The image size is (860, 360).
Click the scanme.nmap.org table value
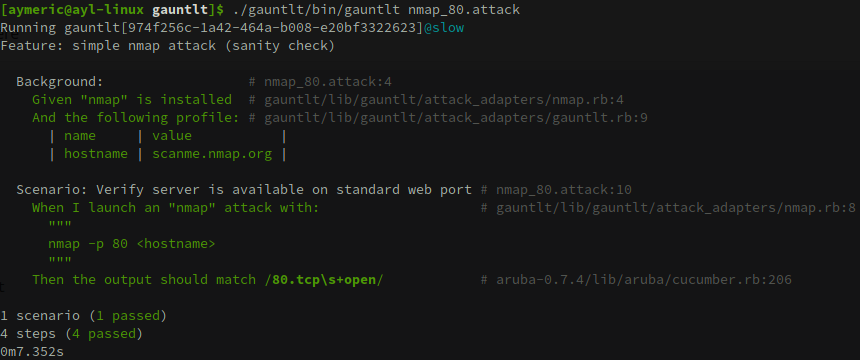tap(212, 154)
